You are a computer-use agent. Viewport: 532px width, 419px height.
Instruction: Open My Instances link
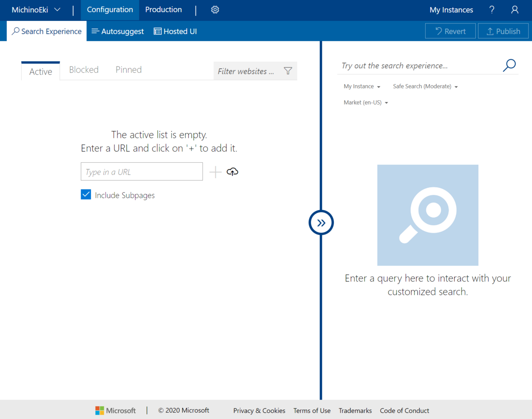coord(451,10)
